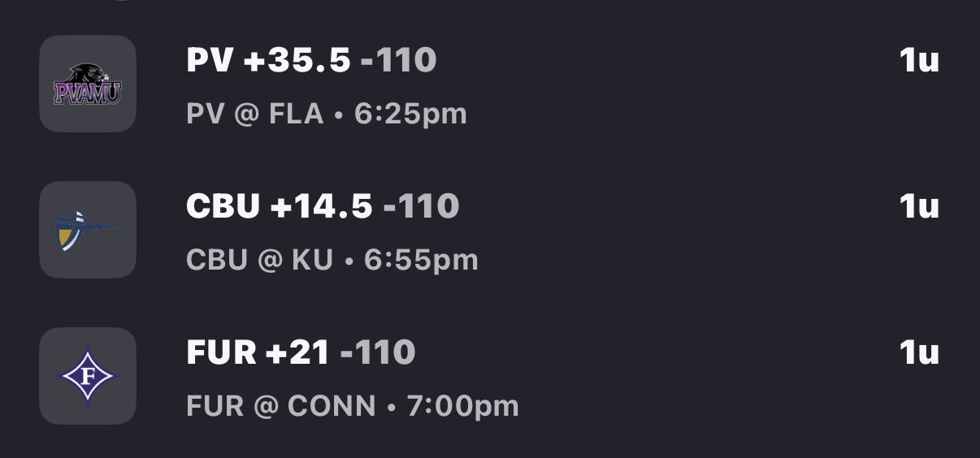980x458 pixels.
Task: Select the +14.5 spread number
Action: point(322,207)
